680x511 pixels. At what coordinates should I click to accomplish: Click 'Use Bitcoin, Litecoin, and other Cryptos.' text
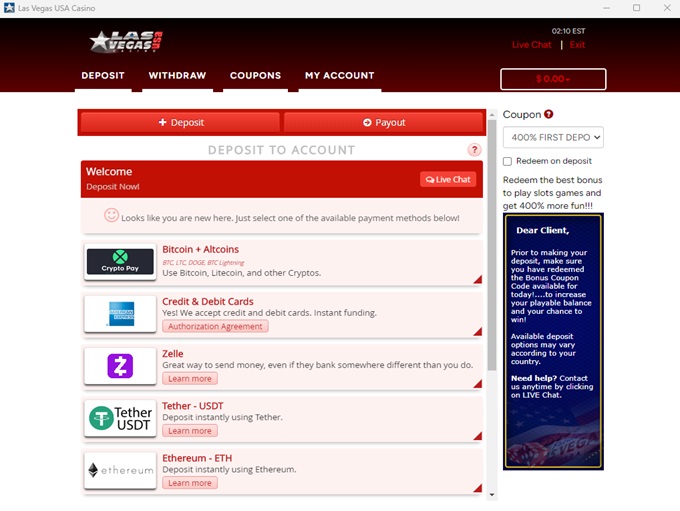pyautogui.click(x=242, y=273)
